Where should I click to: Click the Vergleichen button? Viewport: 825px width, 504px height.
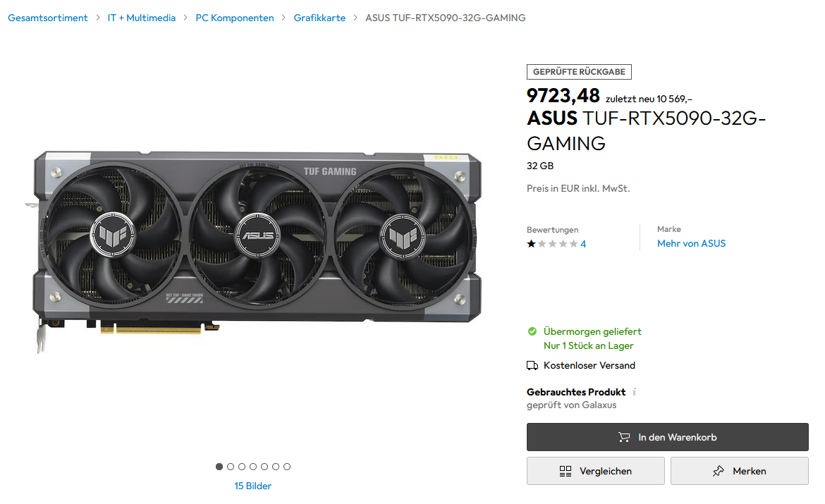click(596, 471)
